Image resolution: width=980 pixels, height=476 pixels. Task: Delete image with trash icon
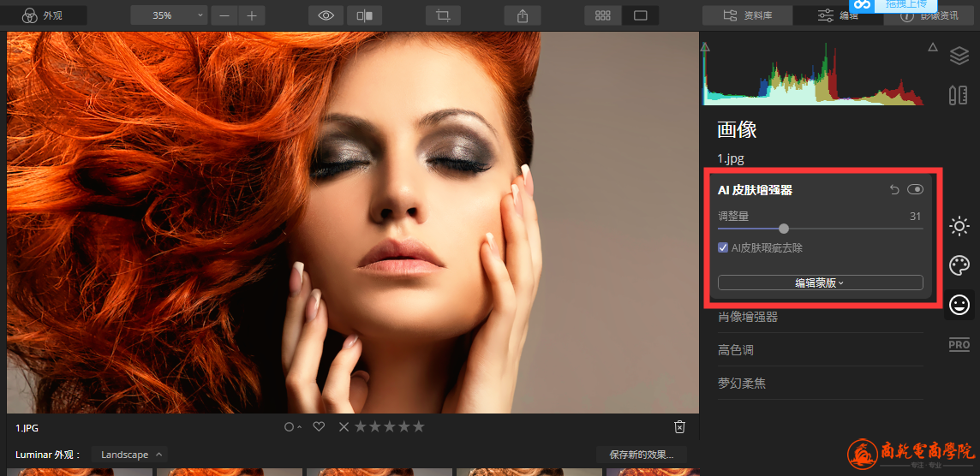pos(680,427)
